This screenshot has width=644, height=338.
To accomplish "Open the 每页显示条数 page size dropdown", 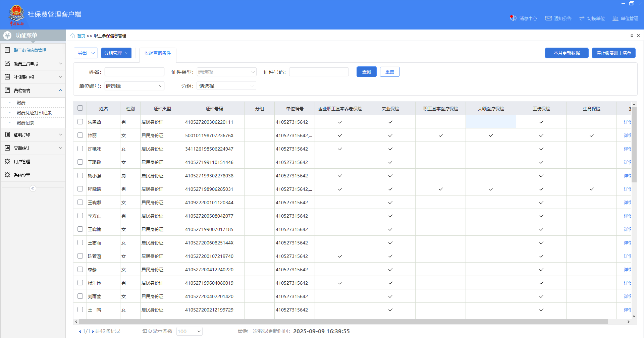I will click(190, 331).
